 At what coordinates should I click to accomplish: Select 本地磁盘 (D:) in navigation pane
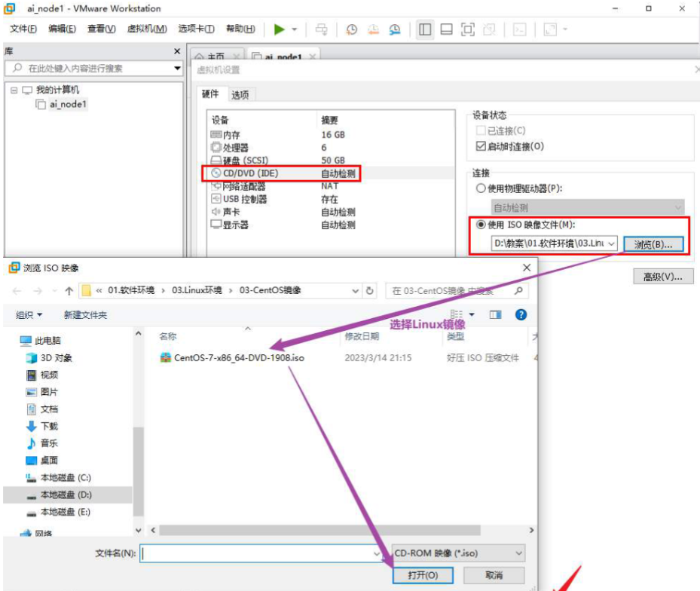tap(66, 495)
